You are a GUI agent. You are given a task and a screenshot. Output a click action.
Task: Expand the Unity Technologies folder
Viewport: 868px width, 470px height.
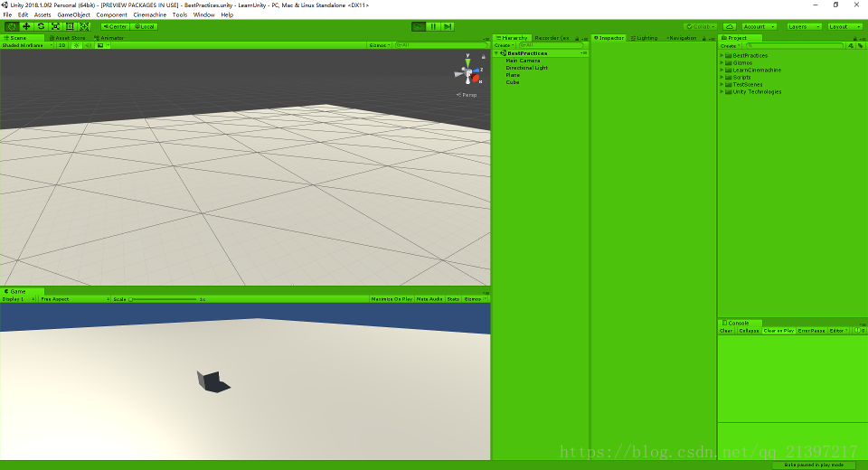click(x=722, y=92)
